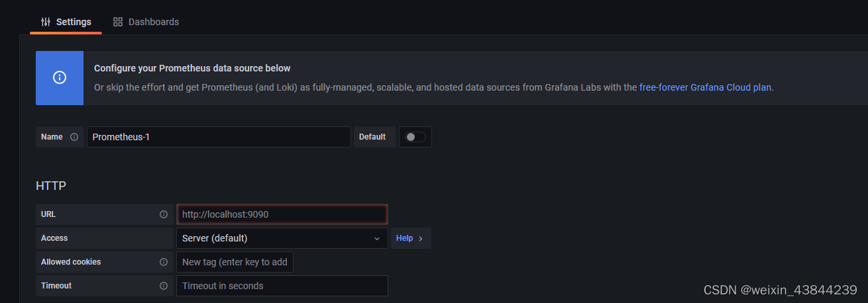Click the info icon in blue banner
This screenshot has height=303, width=868.
tap(60, 78)
